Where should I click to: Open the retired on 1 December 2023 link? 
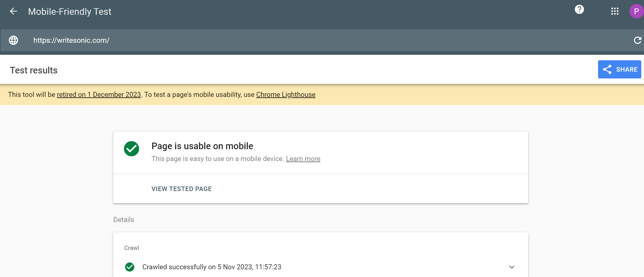tap(99, 95)
